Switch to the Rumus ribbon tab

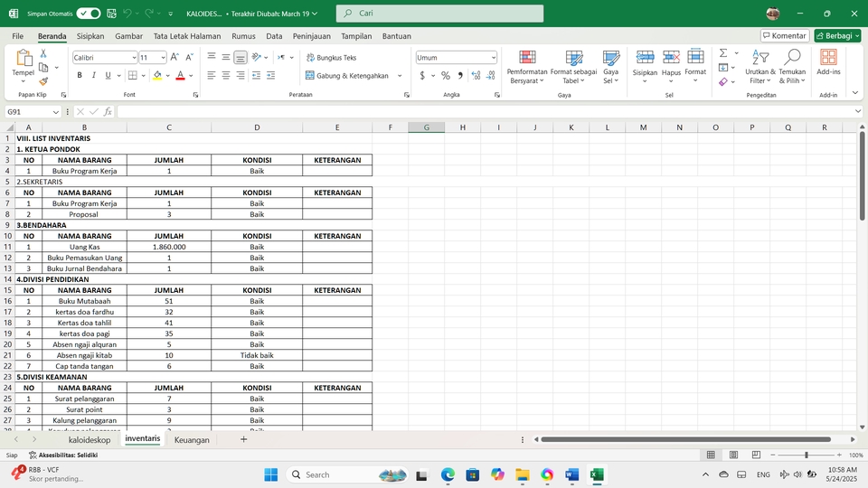[243, 36]
